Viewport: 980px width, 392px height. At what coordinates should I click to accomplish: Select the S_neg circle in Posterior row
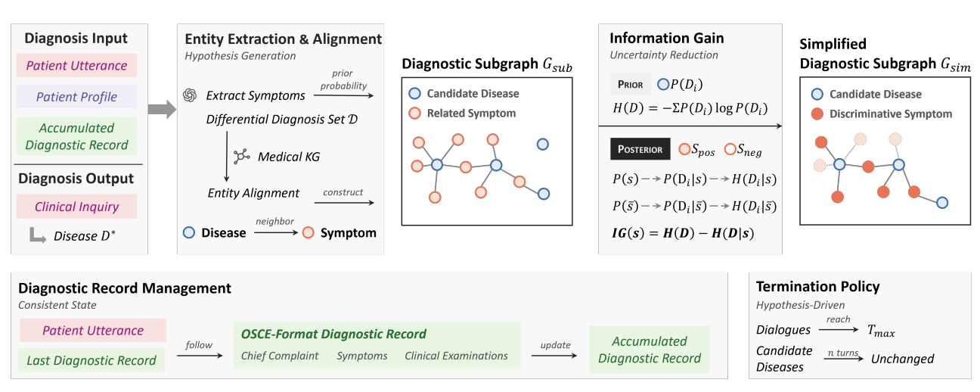coord(731,150)
